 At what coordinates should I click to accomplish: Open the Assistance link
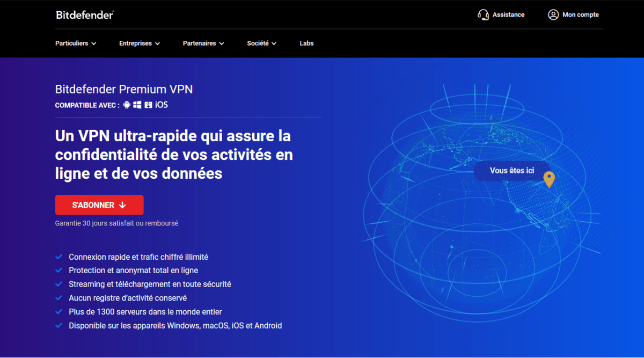click(x=501, y=14)
